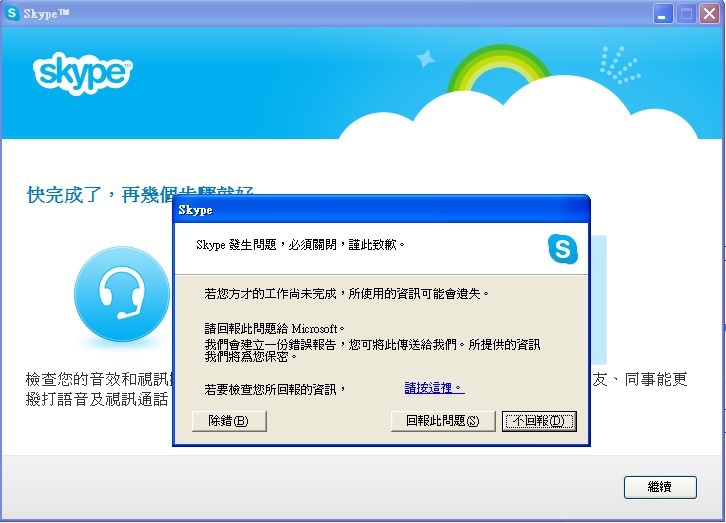Click 回報此問題(S) to send error report
The height and width of the screenshot is (523, 726).
443,421
